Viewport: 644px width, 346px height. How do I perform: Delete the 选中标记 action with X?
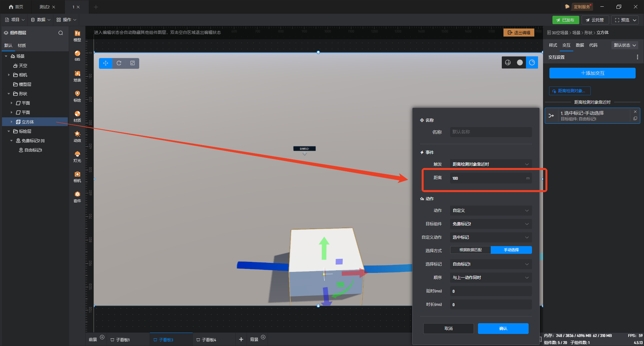point(635,112)
